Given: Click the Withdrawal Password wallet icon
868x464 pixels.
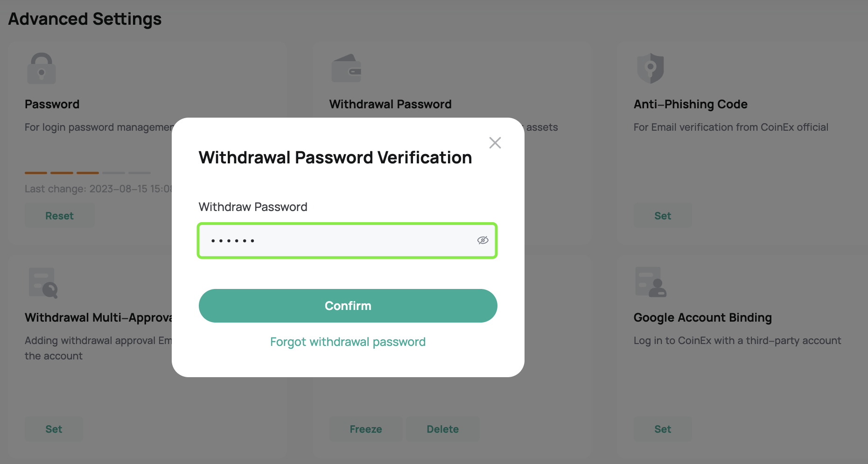Looking at the screenshot, I should tap(346, 68).
